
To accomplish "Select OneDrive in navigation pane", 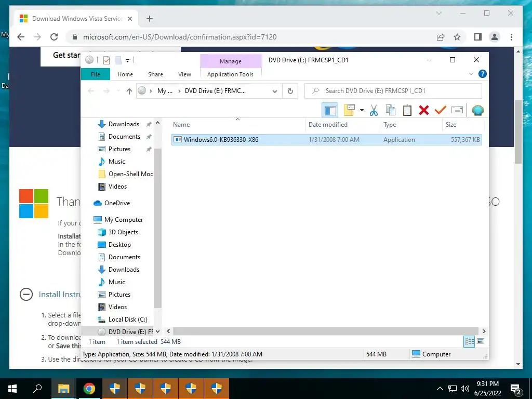I will (117, 203).
